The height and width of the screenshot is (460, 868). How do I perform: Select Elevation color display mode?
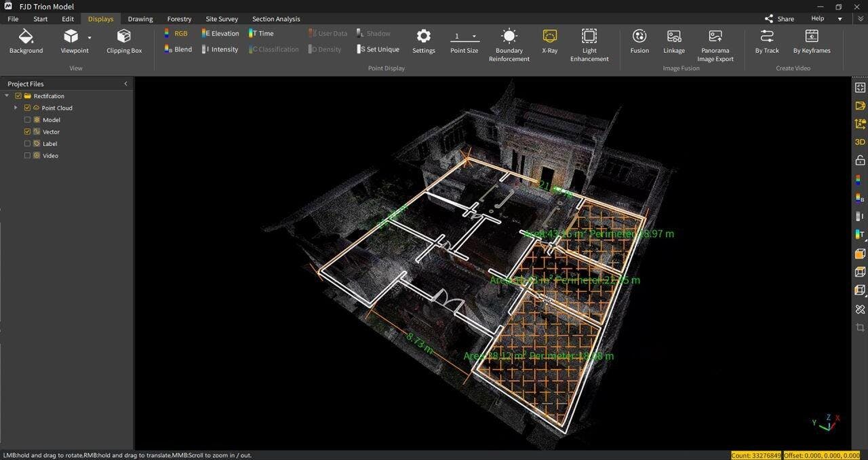point(220,33)
